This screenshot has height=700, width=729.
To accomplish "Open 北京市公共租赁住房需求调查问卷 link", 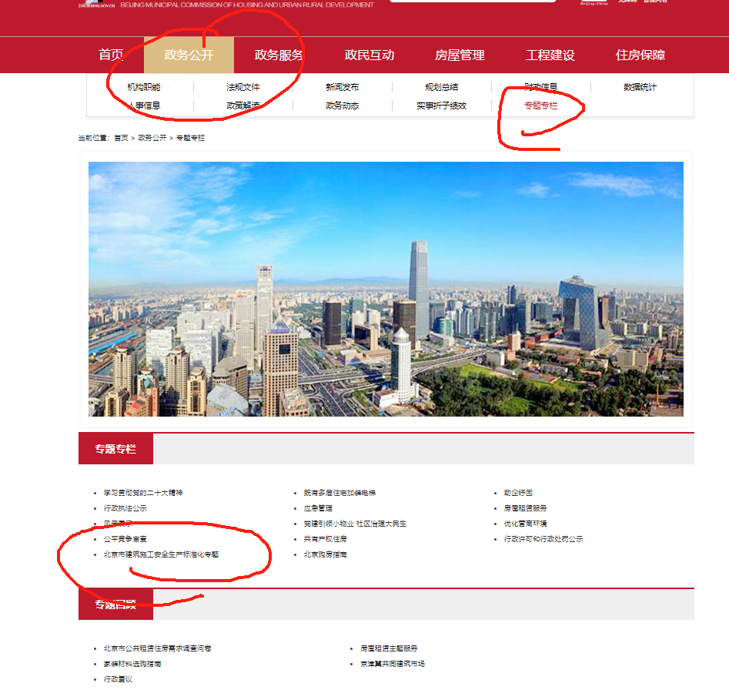I will 157,648.
